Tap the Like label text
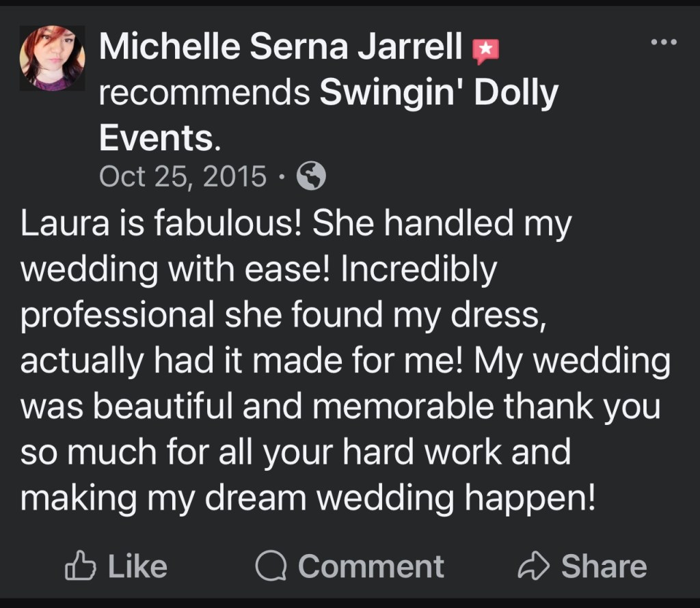This screenshot has height=608, width=700. (137, 566)
